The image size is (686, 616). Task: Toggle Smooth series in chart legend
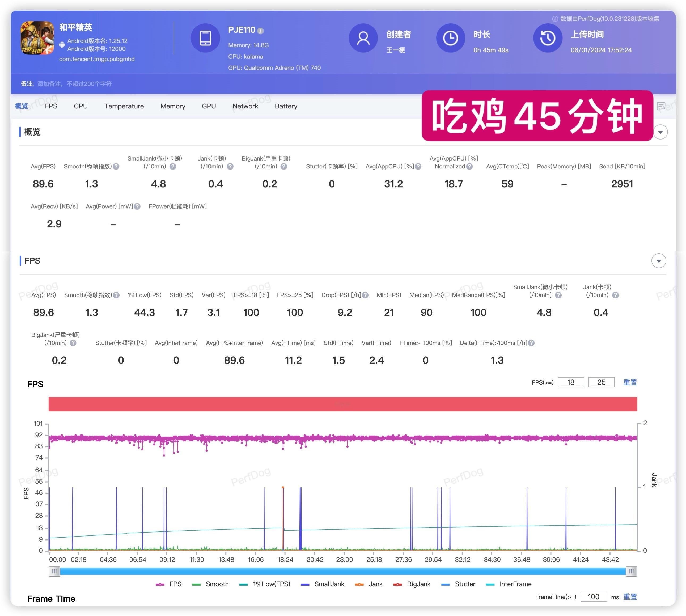210,585
